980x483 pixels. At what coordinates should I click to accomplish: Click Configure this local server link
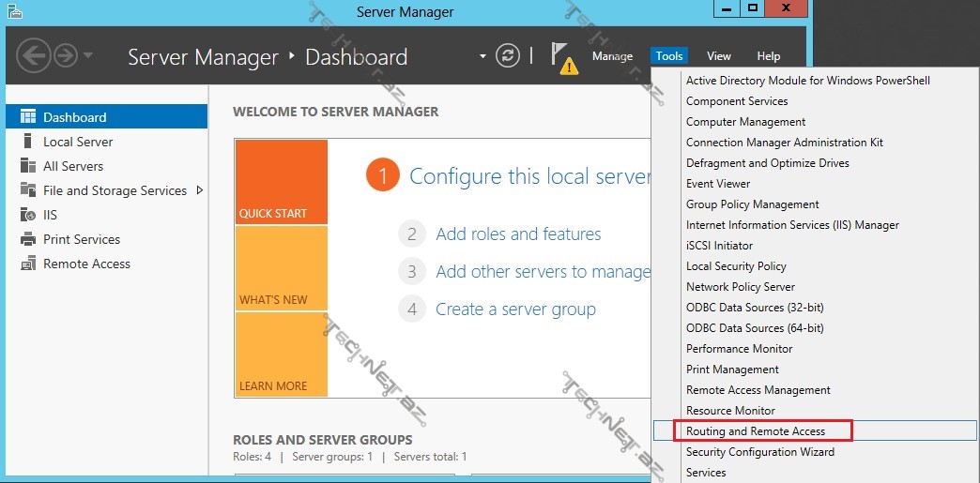(529, 176)
